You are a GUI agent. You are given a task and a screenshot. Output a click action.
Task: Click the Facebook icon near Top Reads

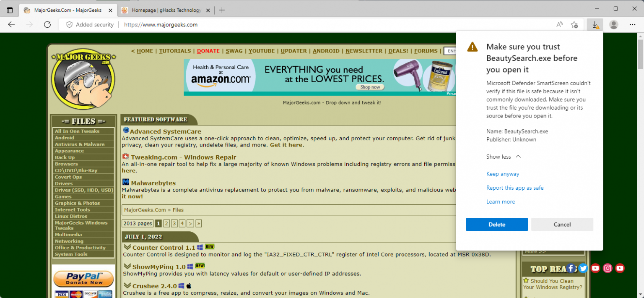tap(571, 268)
